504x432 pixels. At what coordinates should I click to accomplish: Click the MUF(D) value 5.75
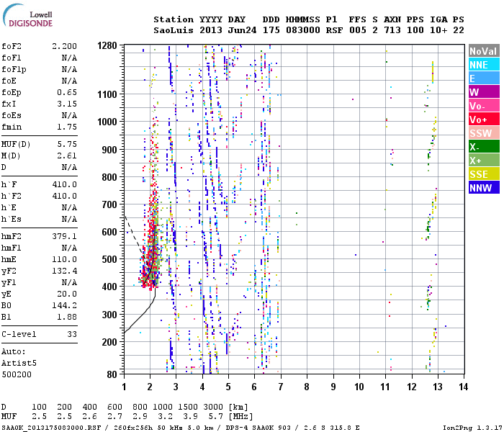coord(67,144)
